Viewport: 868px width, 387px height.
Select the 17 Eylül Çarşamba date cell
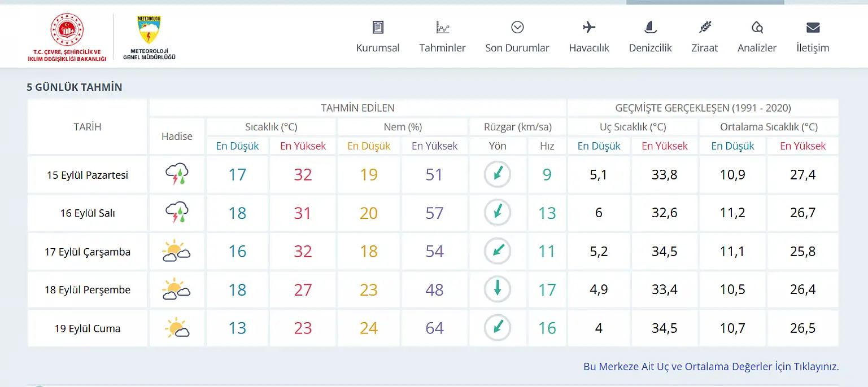88,252
